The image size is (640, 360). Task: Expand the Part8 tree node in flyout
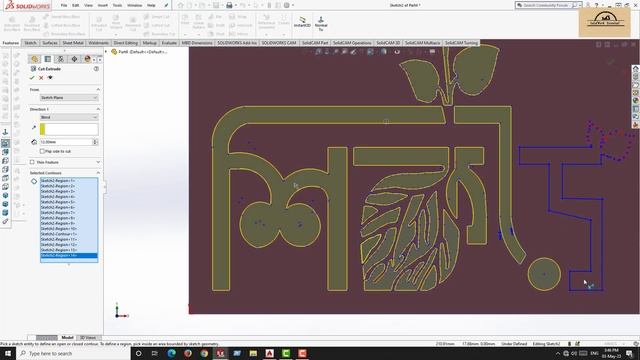(x=107, y=52)
